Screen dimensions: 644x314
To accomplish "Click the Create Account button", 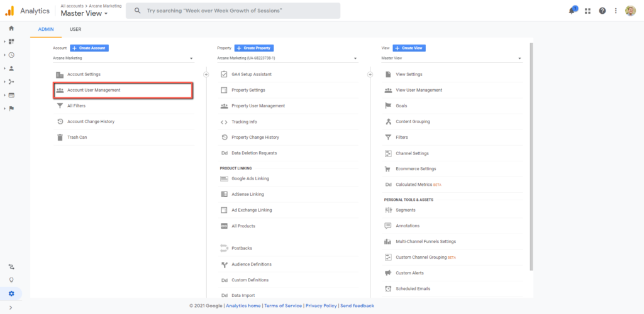I will 89,48.
